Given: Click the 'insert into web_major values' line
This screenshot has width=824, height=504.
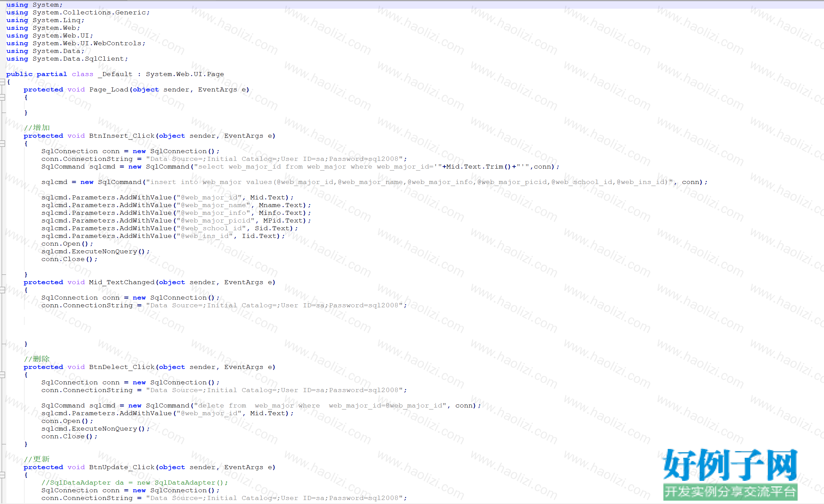Looking at the screenshot, I should pyautogui.click(x=374, y=182).
